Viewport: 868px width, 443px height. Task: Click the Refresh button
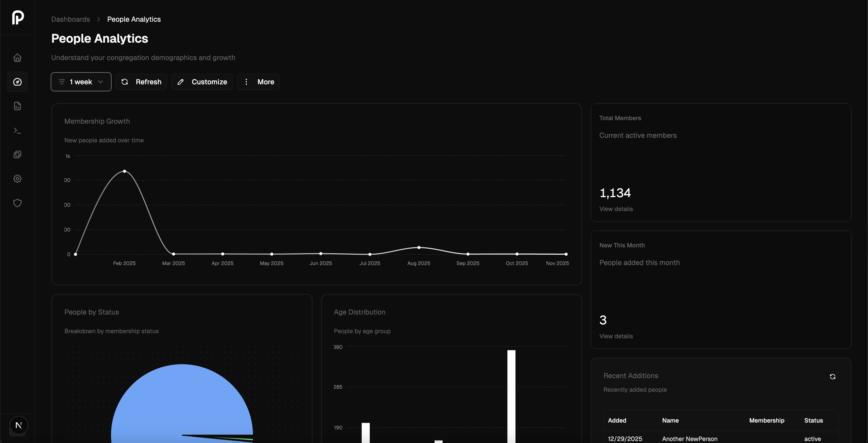(141, 82)
